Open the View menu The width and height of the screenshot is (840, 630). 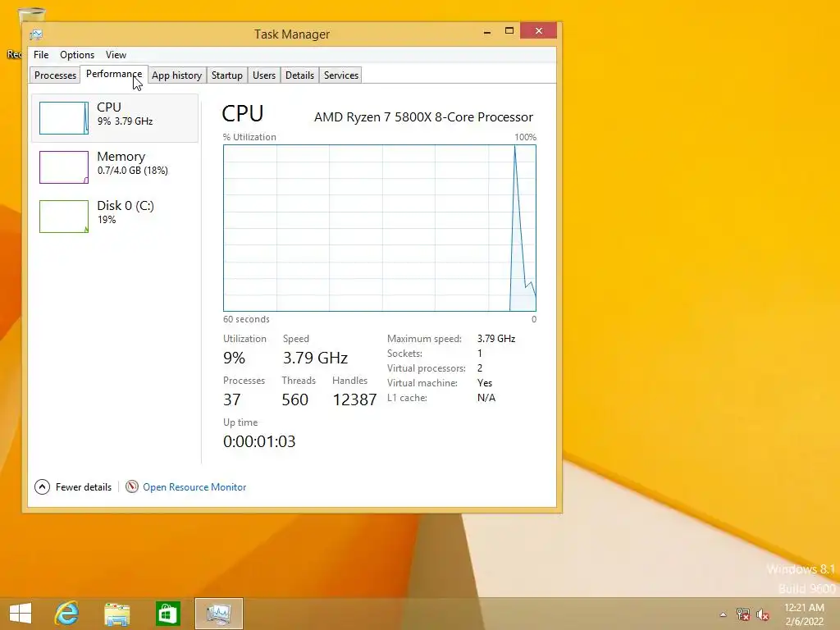point(116,55)
